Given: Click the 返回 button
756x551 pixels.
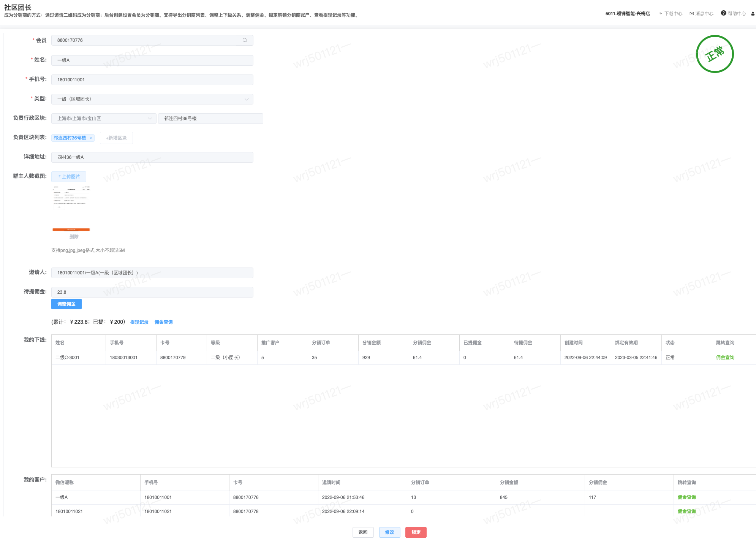Looking at the screenshot, I should (x=363, y=532).
